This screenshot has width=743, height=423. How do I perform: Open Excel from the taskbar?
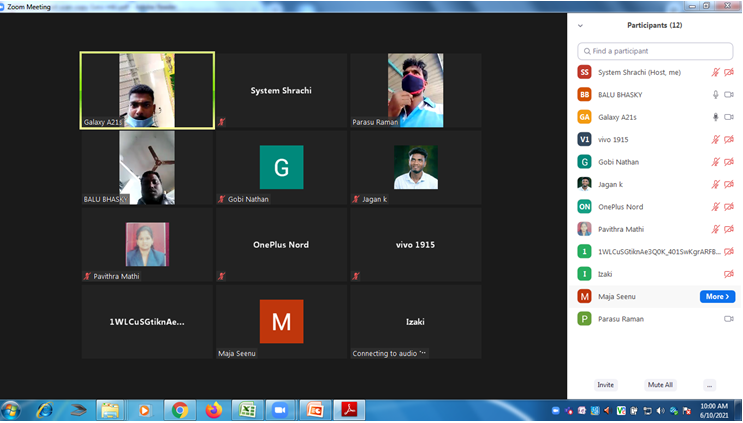click(x=247, y=410)
